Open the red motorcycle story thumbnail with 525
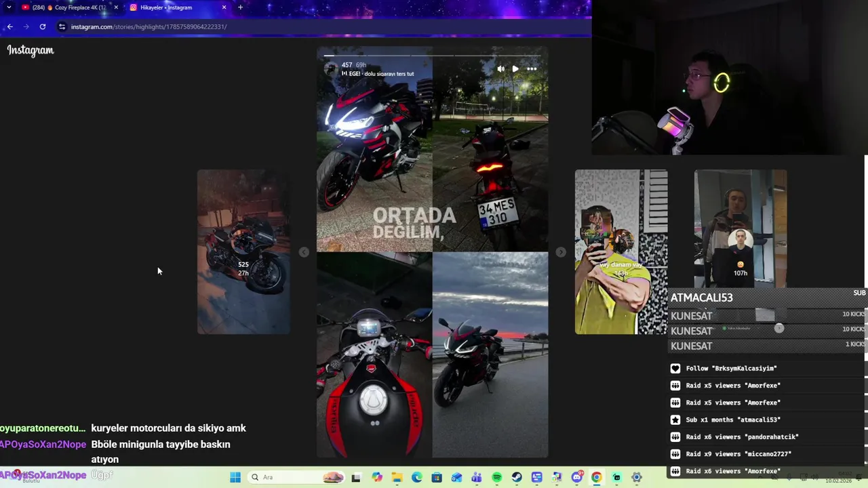868x488 pixels. tap(243, 251)
